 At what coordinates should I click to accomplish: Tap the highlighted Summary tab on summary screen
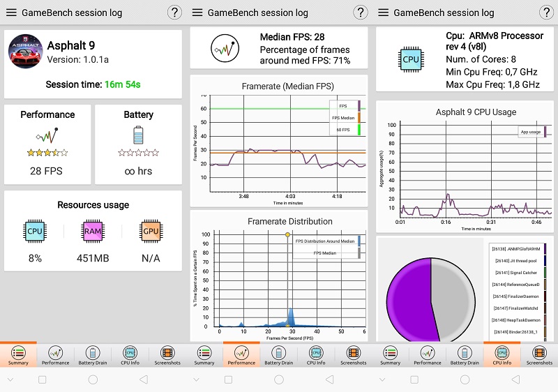[18, 355]
